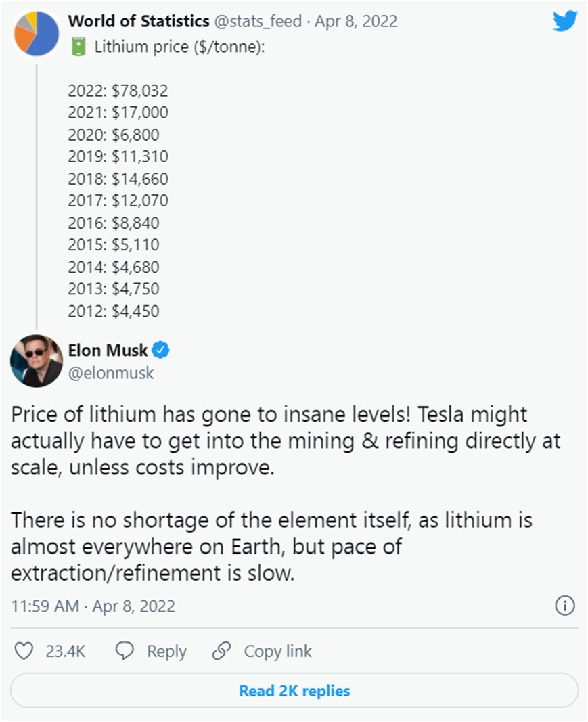
Task: Open Read 2K replies button
Action: (x=294, y=691)
